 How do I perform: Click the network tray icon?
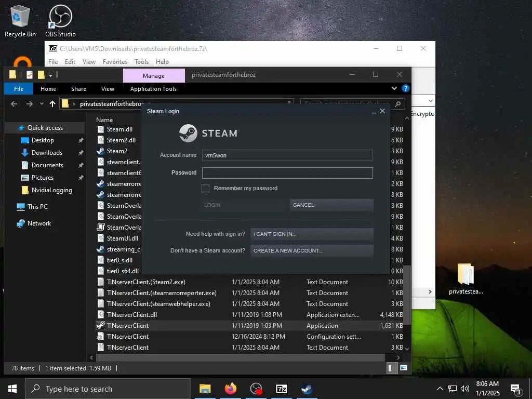[x=453, y=389]
